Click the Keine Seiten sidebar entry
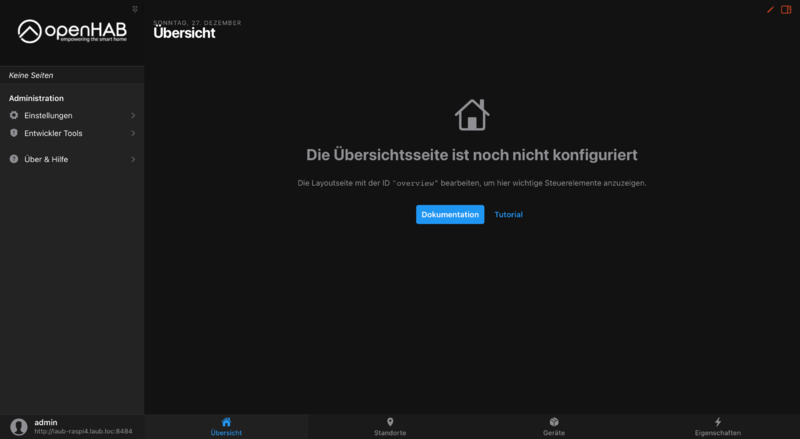The width and height of the screenshot is (800, 439). 31,75
